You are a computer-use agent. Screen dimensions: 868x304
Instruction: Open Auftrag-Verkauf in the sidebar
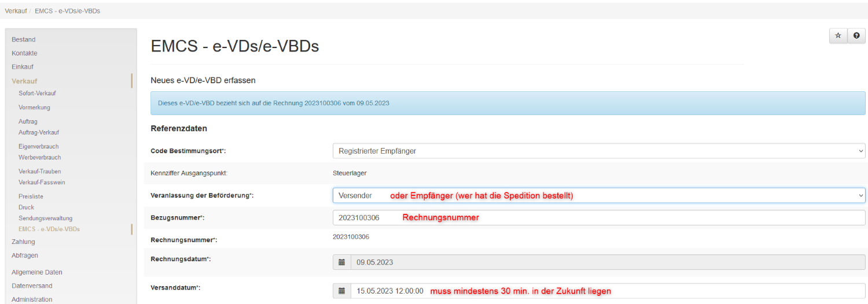click(x=39, y=132)
